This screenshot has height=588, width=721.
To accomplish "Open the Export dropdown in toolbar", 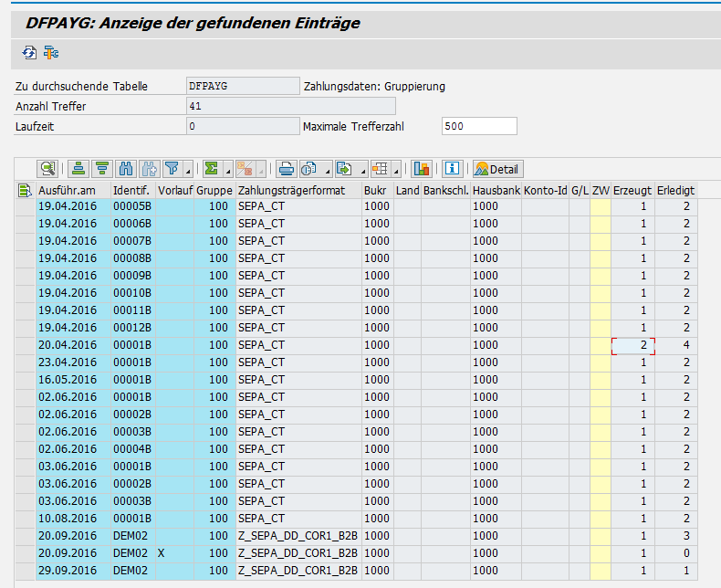I will click(361, 171).
